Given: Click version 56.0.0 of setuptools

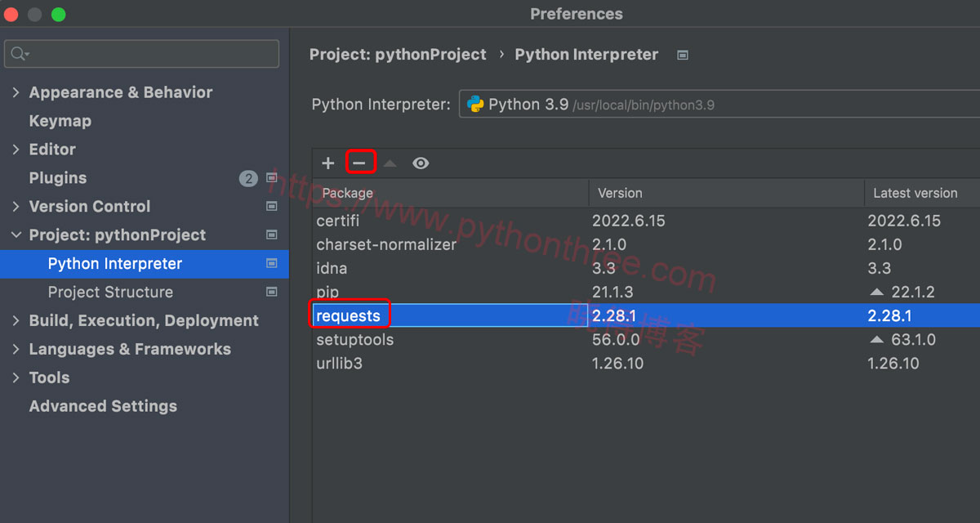Looking at the screenshot, I should [616, 339].
